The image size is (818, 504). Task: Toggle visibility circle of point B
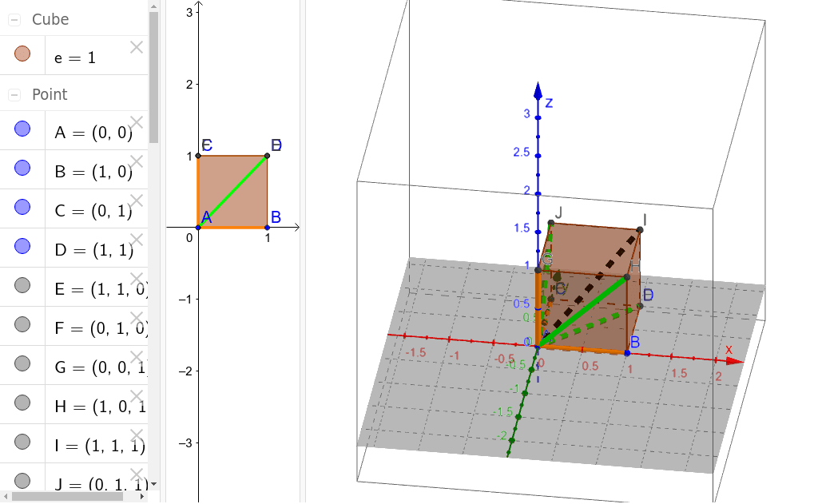click(x=22, y=168)
